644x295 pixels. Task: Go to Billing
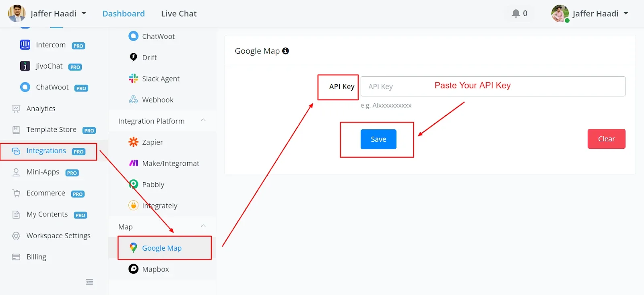[x=36, y=257]
